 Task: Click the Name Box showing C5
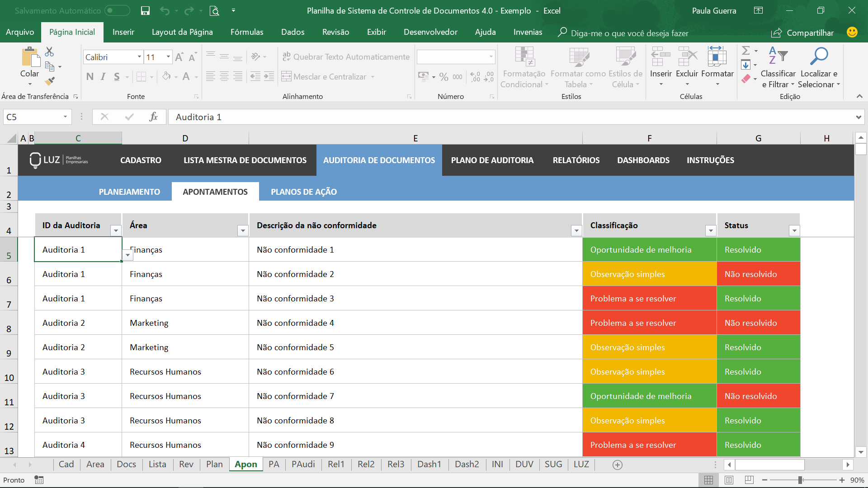(x=37, y=117)
